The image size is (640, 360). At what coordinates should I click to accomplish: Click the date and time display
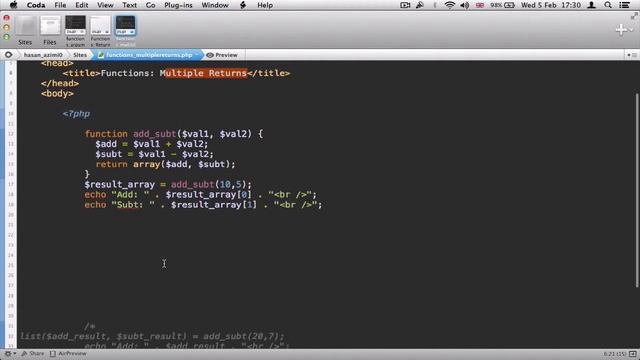tap(551, 5)
